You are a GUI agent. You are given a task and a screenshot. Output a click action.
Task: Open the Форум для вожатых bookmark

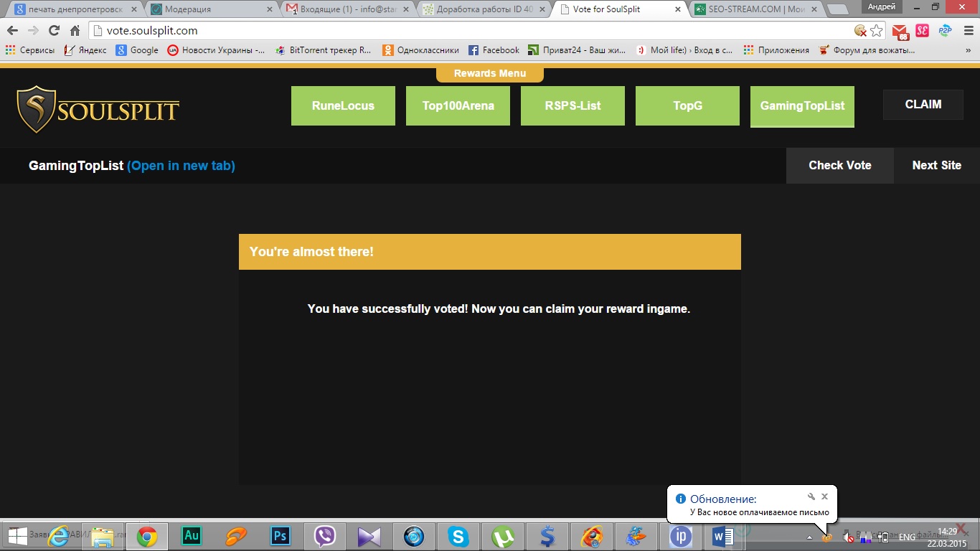point(867,50)
